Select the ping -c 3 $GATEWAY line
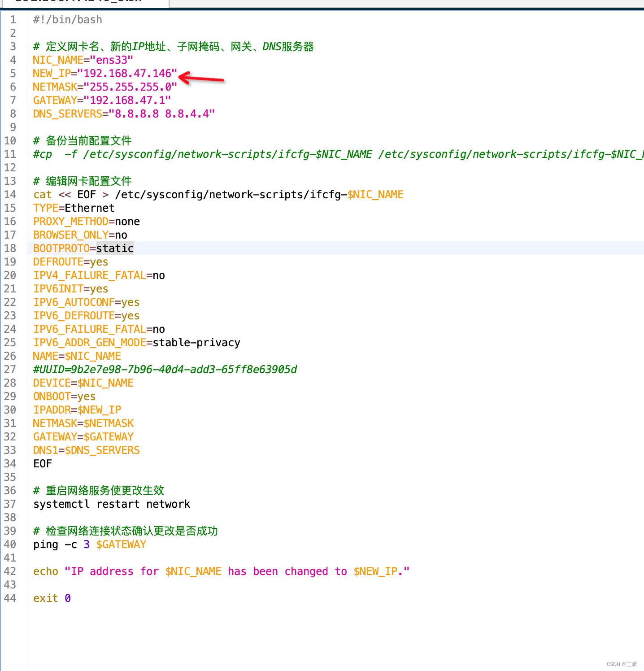This screenshot has width=644, height=671. pos(89,544)
